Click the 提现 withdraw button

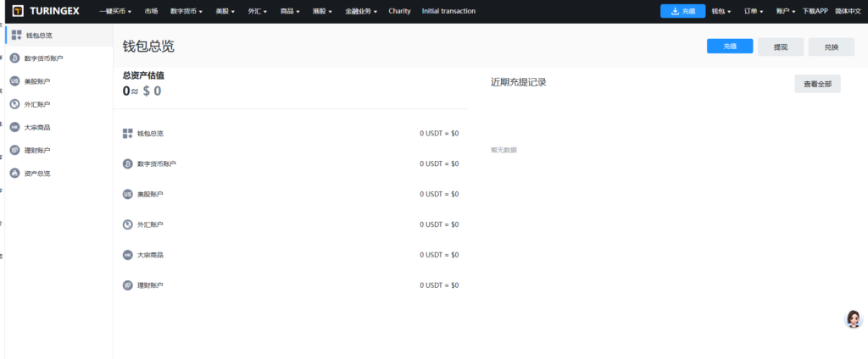[x=781, y=47]
